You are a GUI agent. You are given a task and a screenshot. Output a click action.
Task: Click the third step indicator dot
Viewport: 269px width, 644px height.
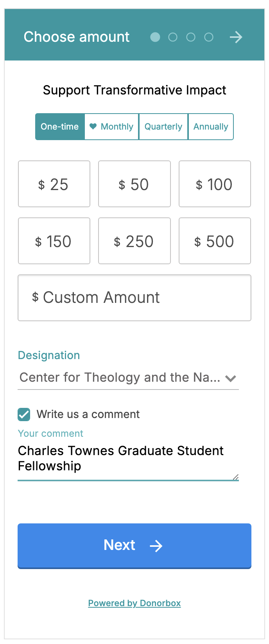coord(191,37)
